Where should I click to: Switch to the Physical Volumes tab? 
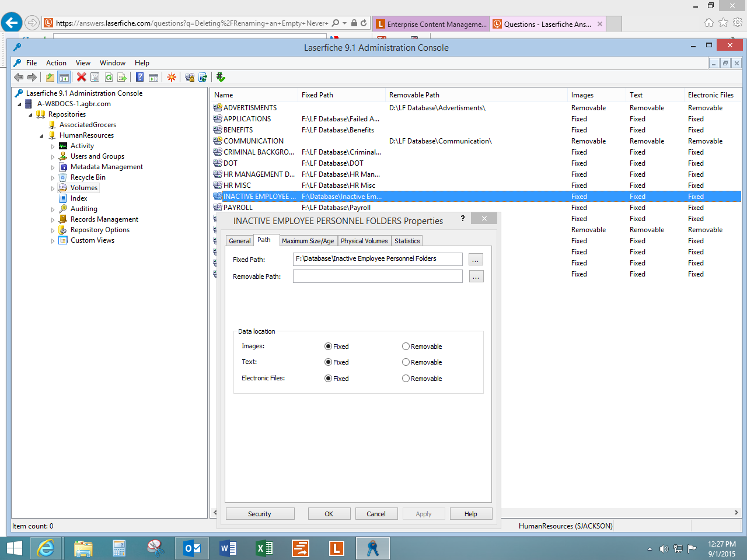coord(364,241)
